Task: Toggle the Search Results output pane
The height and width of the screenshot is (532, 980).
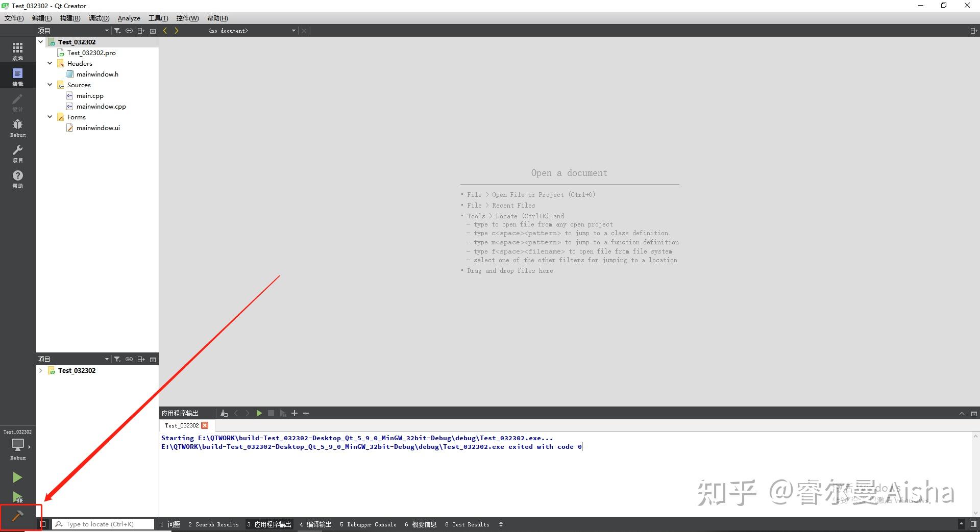Action: pos(213,524)
